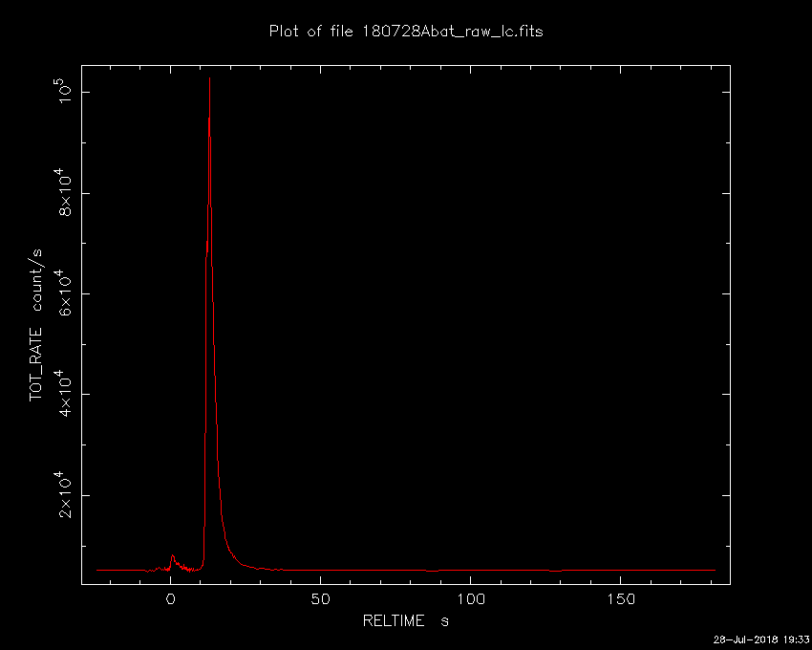Click the x-axis tick label 0
The image size is (812, 650).
(x=171, y=599)
